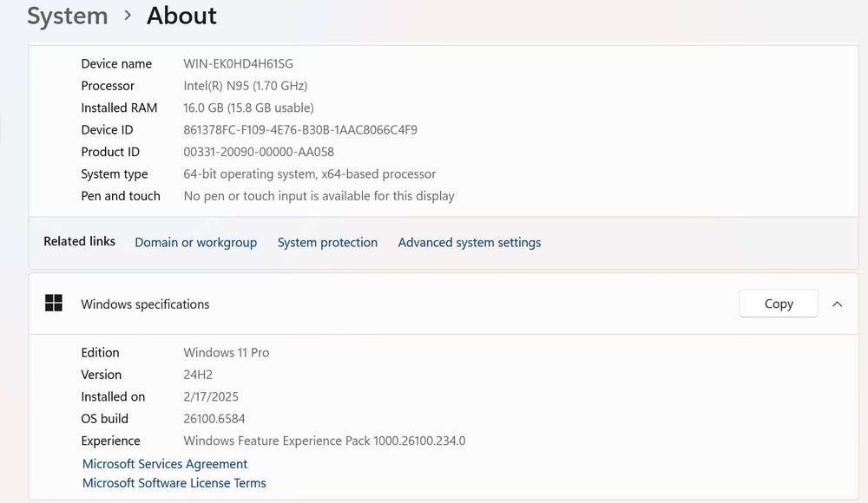868x503 pixels.
Task: Open the Microsoft Services Agreement link
Action: [x=165, y=464]
